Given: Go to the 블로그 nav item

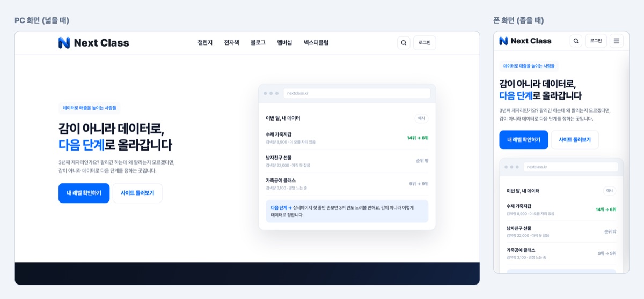Looking at the screenshot, I should click(258, 43).
